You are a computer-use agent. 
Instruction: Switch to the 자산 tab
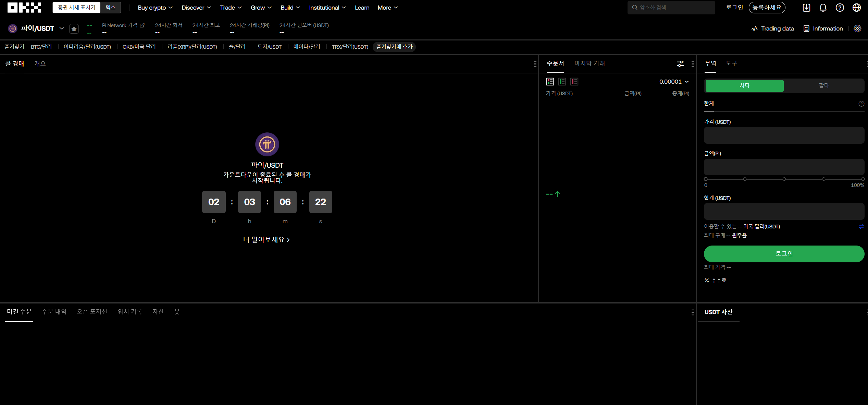(158, 312)
